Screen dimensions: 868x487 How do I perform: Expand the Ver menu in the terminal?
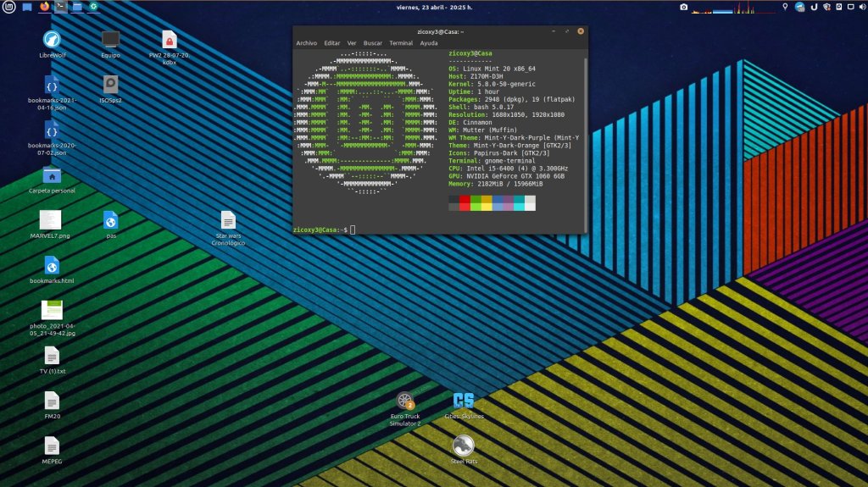[x=352, y=43]
